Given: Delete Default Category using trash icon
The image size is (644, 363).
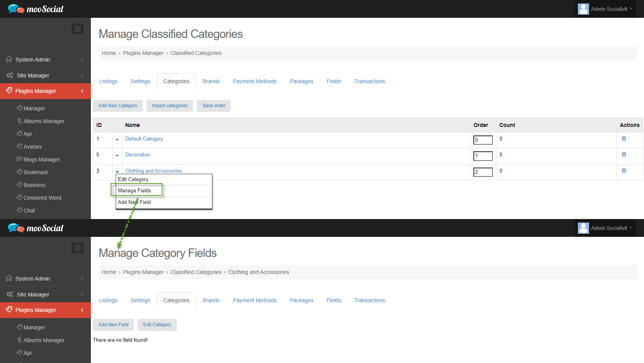Looking at the screenshot, I should tap(624, 139).
